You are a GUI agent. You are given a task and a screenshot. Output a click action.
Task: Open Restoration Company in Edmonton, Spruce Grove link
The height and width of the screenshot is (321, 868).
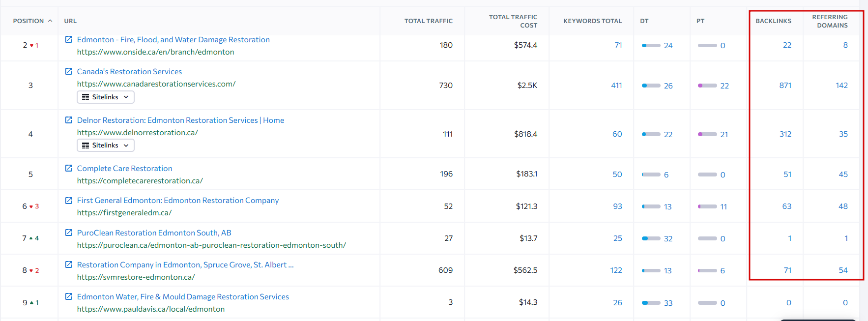[185, 264]
